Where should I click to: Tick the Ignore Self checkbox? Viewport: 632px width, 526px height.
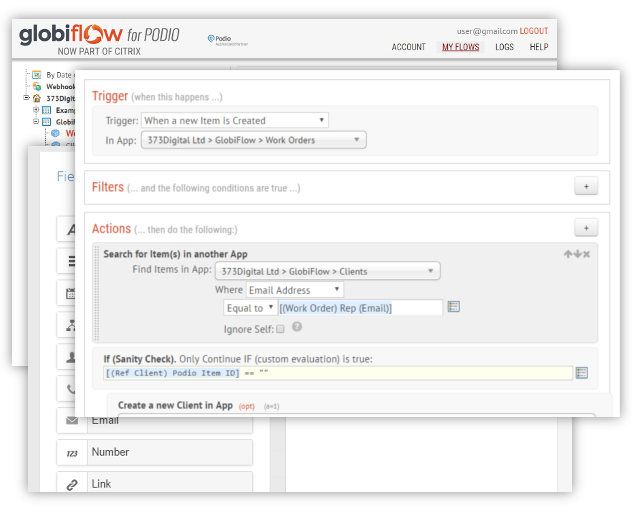[281, 329]
